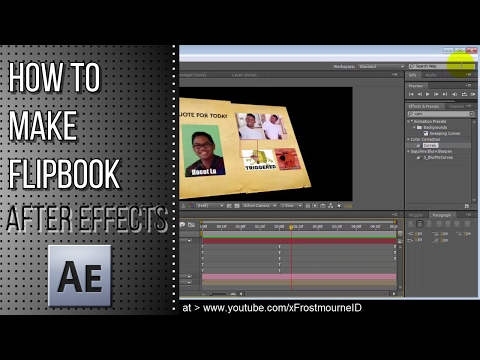This screenshot has width=480, height=360.
Task: Go to last frame in Preview panel
Action: coord(445,94)
